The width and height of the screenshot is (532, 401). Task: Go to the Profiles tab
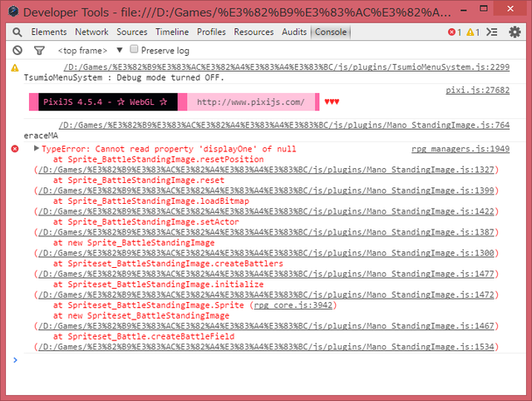pos(211,32)
